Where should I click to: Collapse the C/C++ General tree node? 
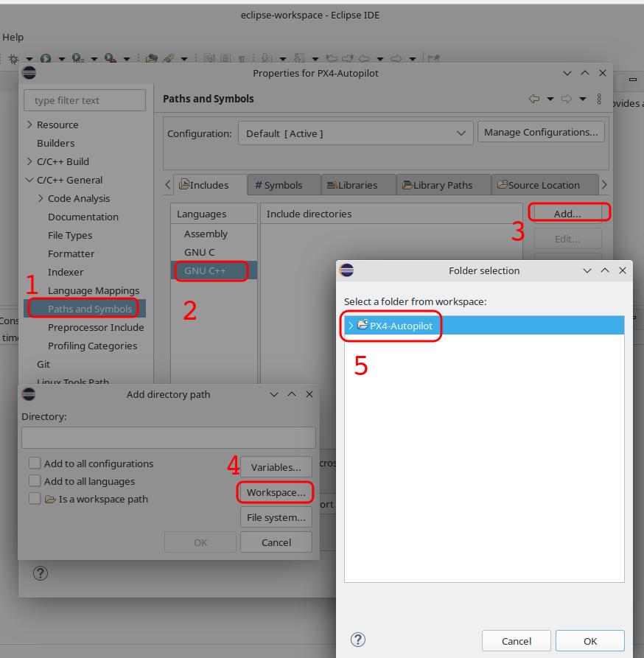click(x=29, y=180)
